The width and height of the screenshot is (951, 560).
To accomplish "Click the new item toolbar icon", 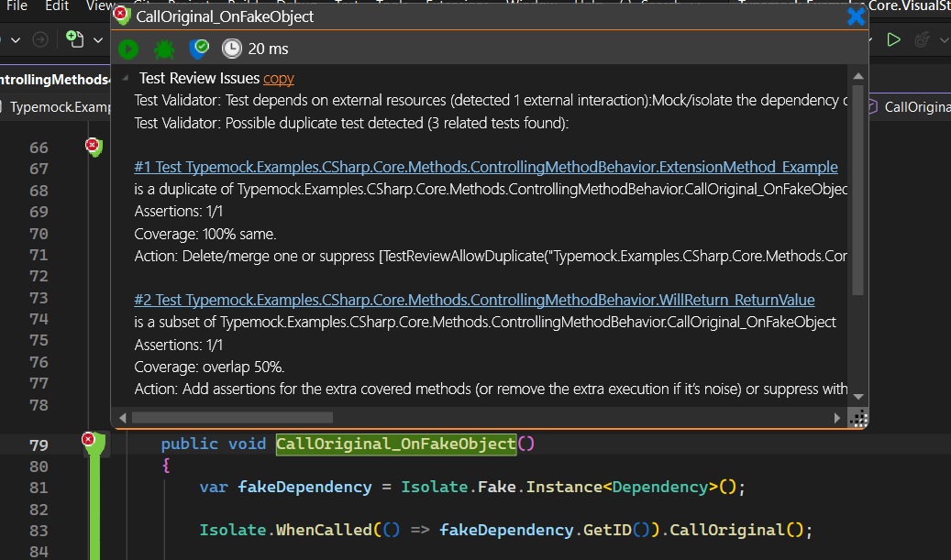I will click(x=74, y=39).
